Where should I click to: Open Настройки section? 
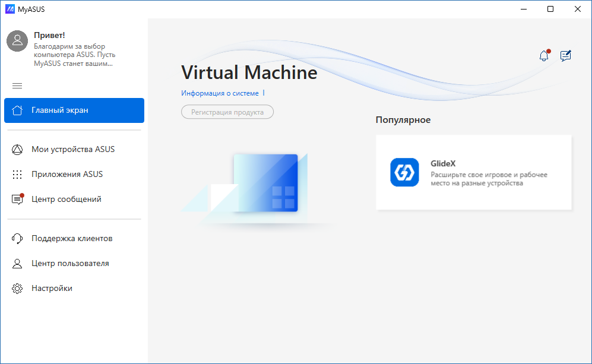tap(74, 289)
